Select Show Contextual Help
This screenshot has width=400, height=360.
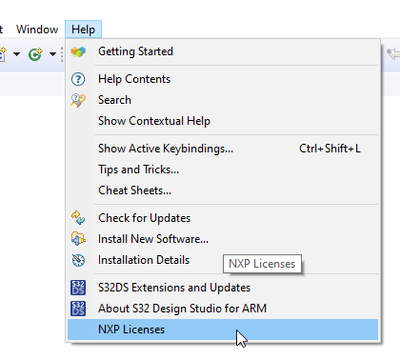pyautogui.click(x=223, y=121)
